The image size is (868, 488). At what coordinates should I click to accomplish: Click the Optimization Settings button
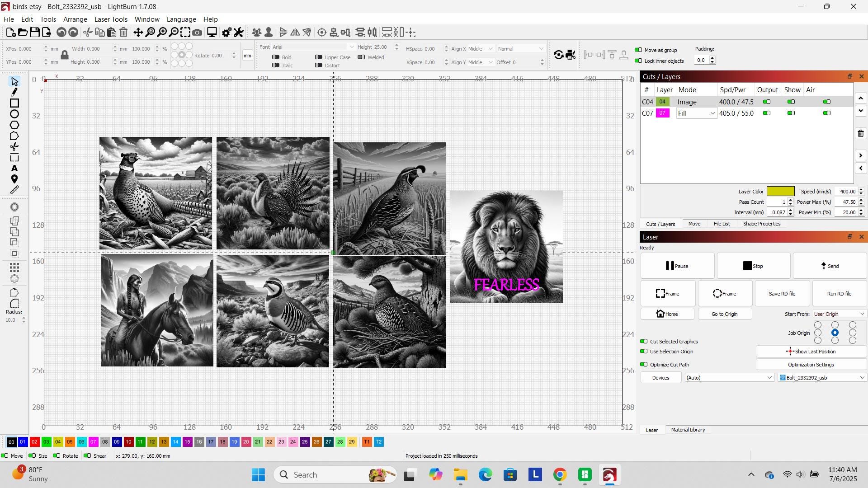pos(811,365)
